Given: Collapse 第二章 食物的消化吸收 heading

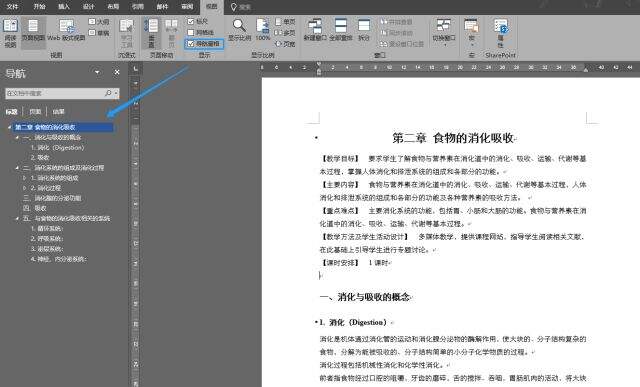Looking at the screenshot, I should point(9,127).
